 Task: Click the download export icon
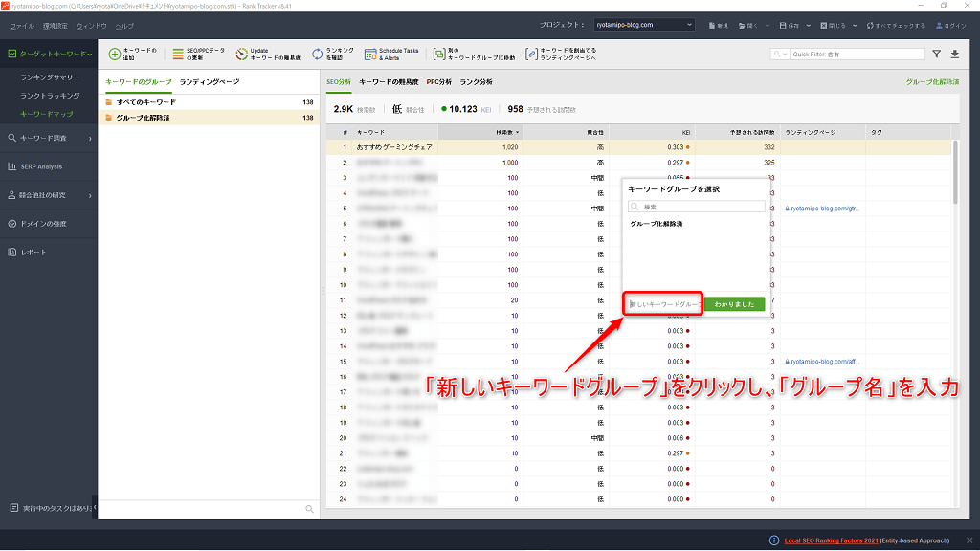[x=954, y=55]
